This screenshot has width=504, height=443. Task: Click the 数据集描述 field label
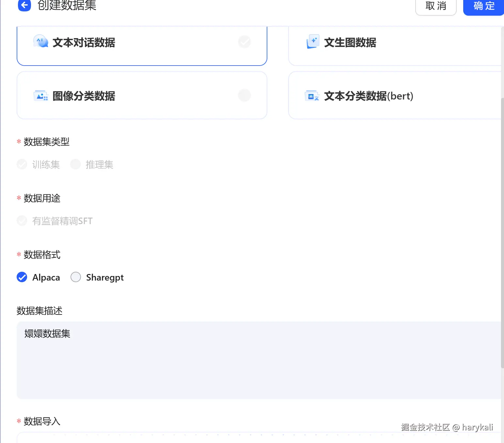coord(39,311)
